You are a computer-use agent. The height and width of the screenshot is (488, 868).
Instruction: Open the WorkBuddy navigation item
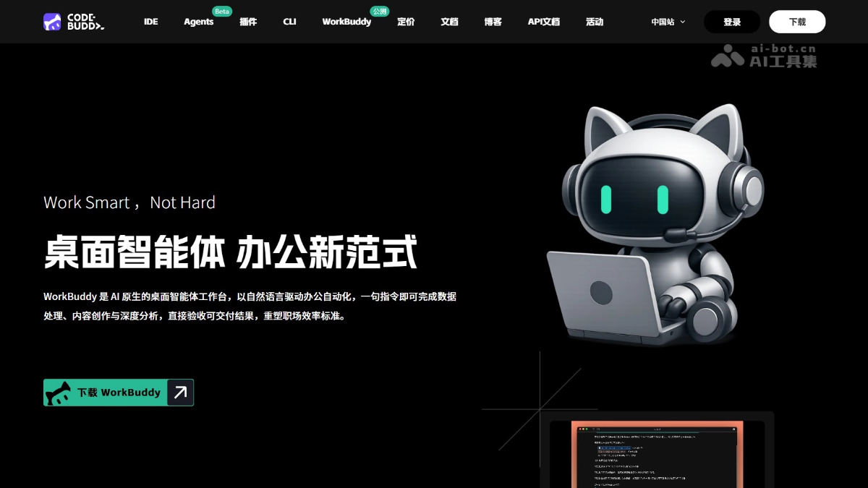pos(346,22)
